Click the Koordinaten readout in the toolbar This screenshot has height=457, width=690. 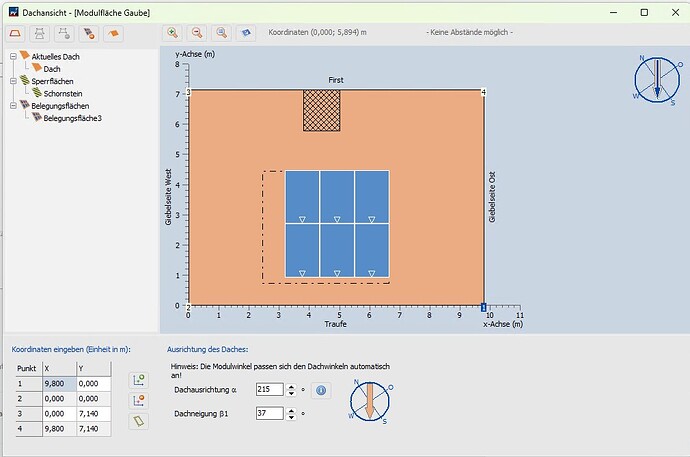[318, 32]
